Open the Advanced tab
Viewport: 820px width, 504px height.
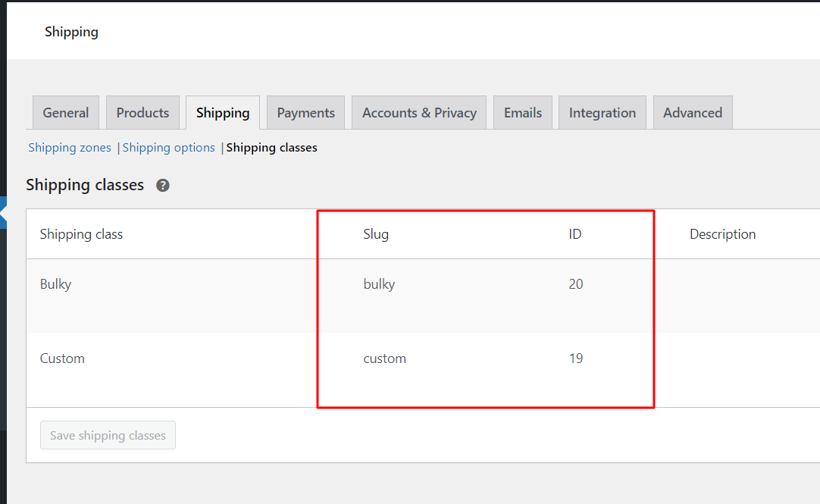tap(693, 112)
